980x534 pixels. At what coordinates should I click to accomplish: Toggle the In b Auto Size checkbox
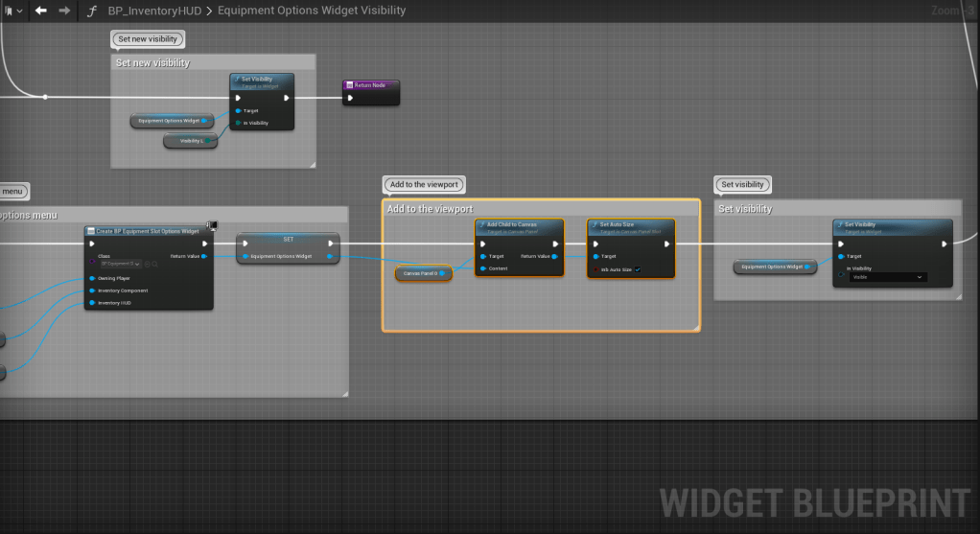[x=638, y=269]
